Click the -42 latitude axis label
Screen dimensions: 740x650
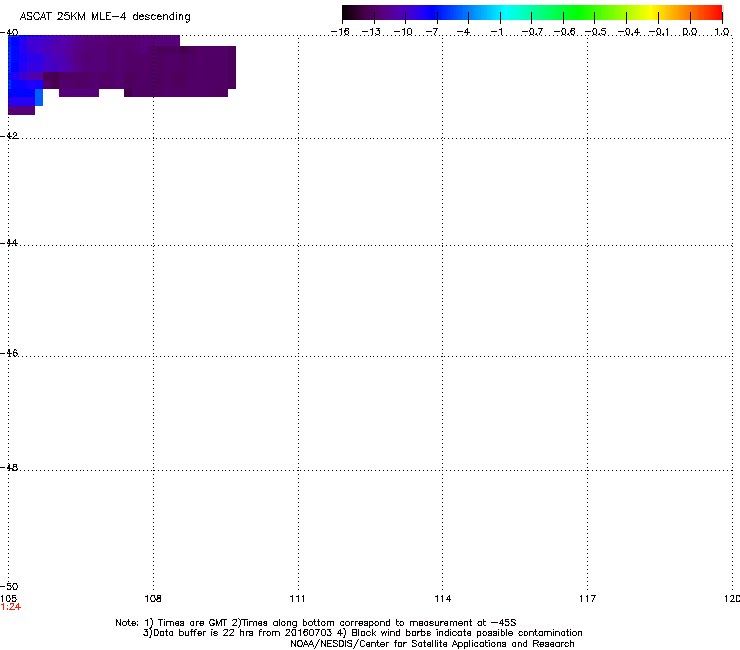9,135
